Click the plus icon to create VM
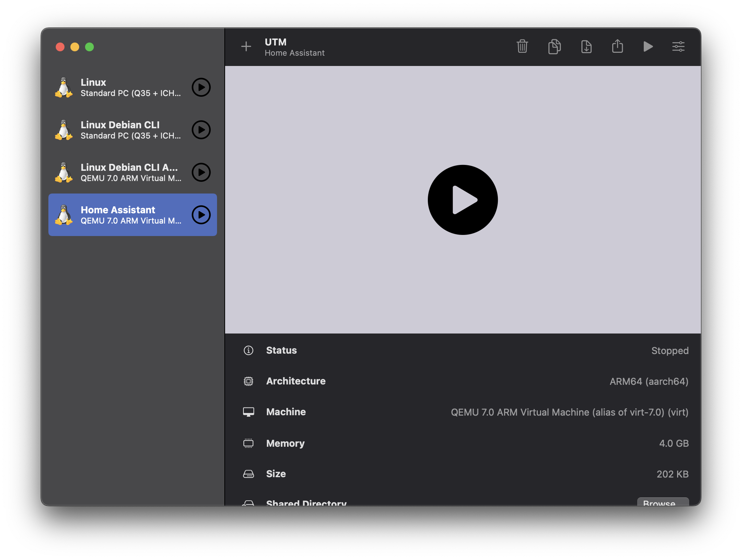The width and height of the screenshot is (742, 560). pos(246,47)
